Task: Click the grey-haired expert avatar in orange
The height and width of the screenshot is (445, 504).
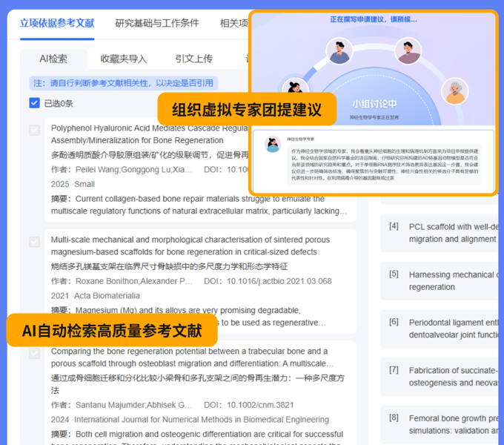Action: [x=455, y=92]
